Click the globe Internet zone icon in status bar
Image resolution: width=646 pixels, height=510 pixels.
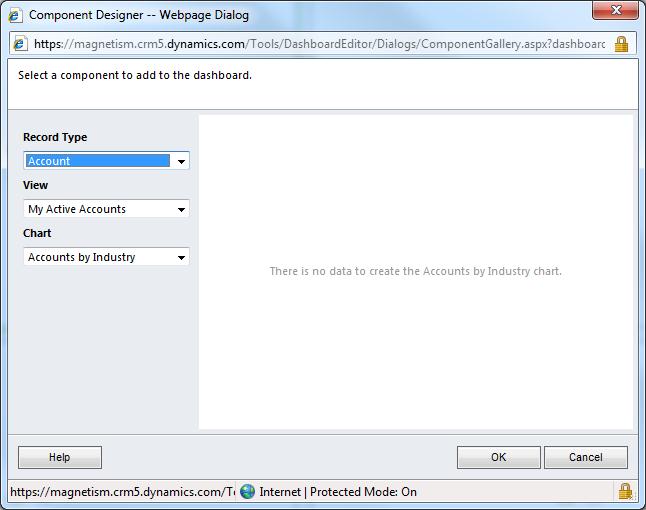[247, 491]
